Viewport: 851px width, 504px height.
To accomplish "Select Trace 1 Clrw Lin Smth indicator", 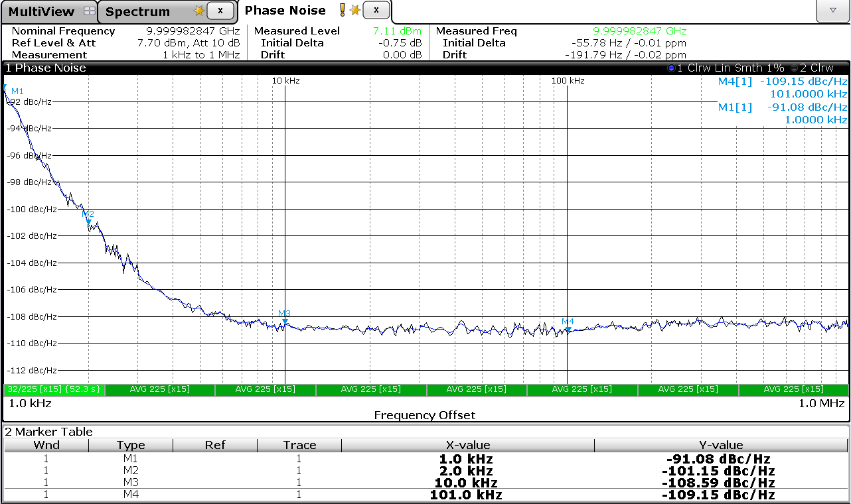I will coord(726,68).
